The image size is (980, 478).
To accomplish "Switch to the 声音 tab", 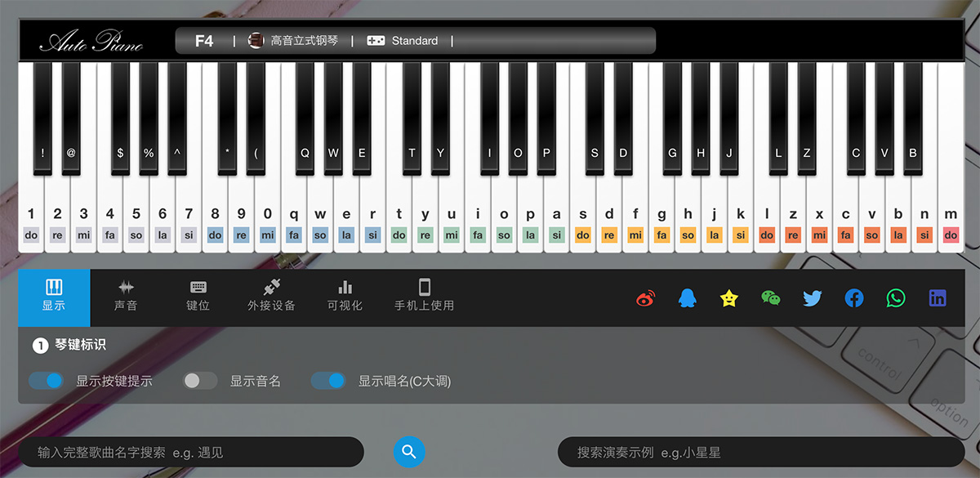I will 126,296.
